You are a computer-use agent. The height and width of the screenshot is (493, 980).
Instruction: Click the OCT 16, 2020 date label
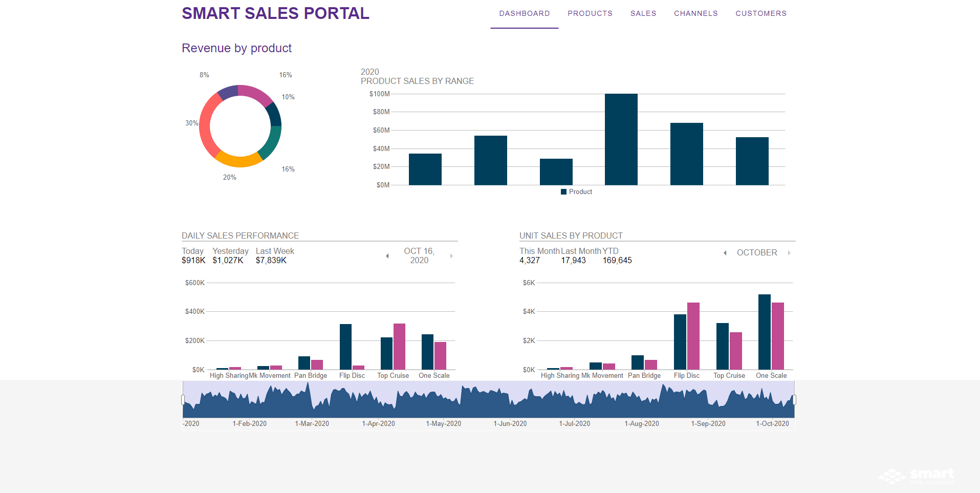(x=419, y=255)
